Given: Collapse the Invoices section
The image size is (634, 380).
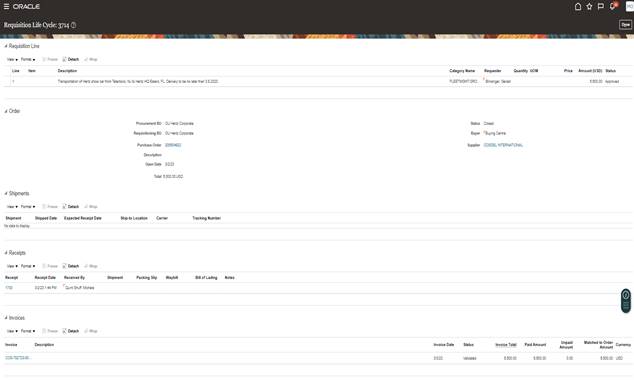Looking at the screenshot, I should pyautogui.click(x=6, y=318).
